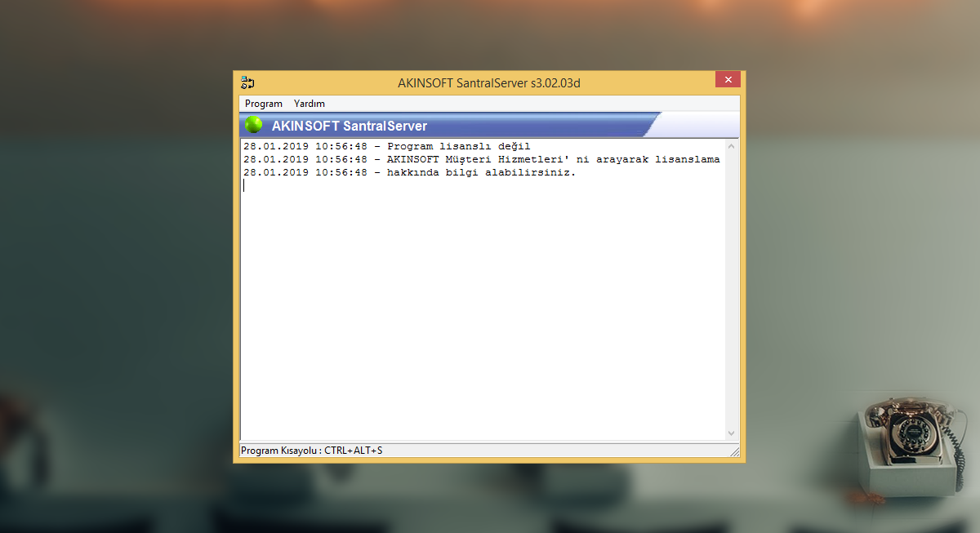Image resolution: width=980 pixels, height=533 pixels.
Task: Open the Program menu
Action: [x=263, y=104]
